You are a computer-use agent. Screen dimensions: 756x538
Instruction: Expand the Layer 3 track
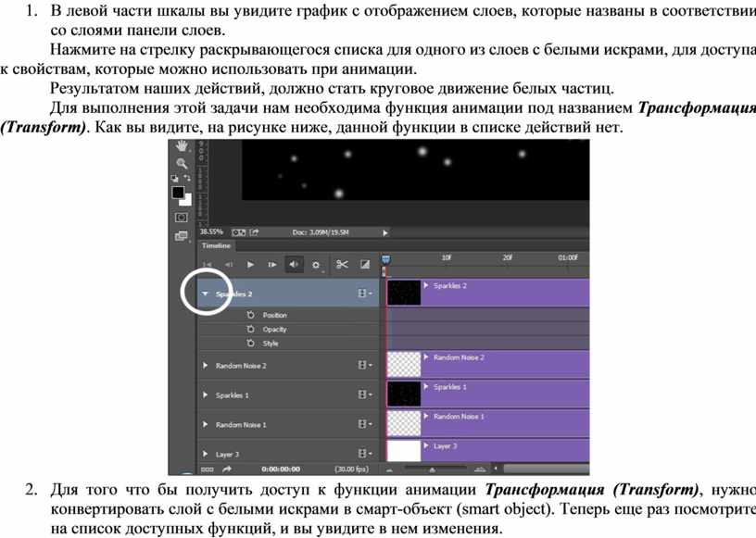tap(205, 454)
